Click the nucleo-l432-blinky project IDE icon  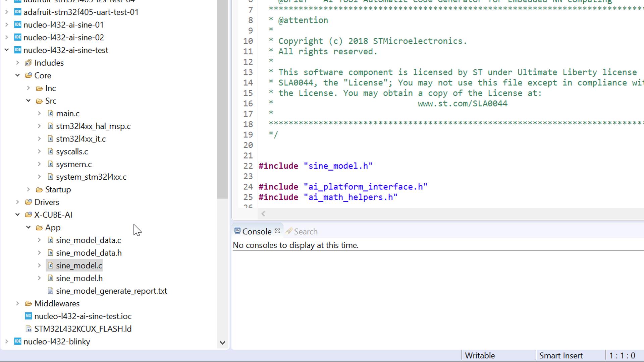18,342
